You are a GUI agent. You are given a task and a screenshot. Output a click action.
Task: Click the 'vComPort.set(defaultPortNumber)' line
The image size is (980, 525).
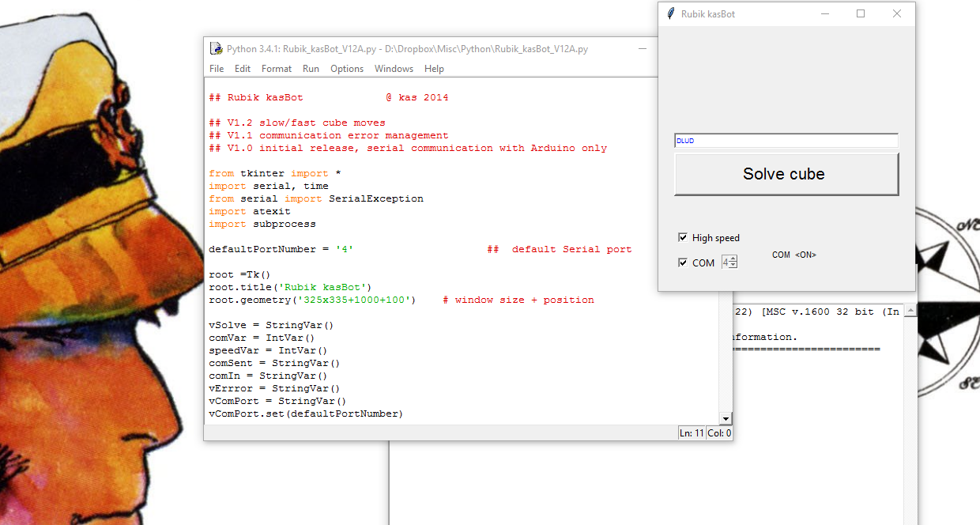point(307,414)
